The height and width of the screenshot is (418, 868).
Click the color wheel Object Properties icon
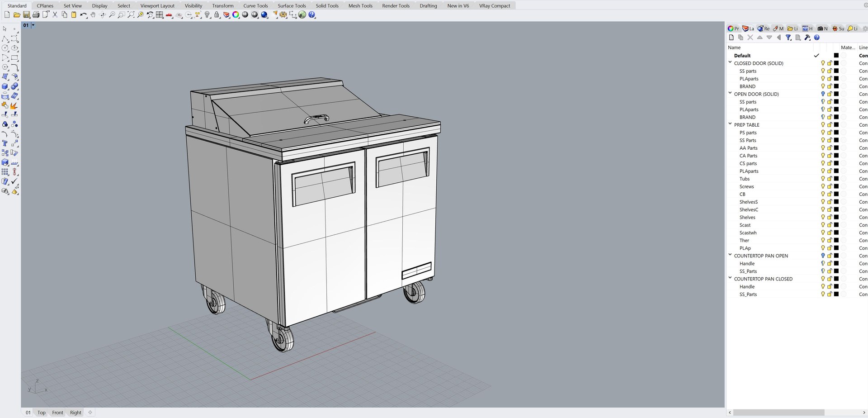236,14
